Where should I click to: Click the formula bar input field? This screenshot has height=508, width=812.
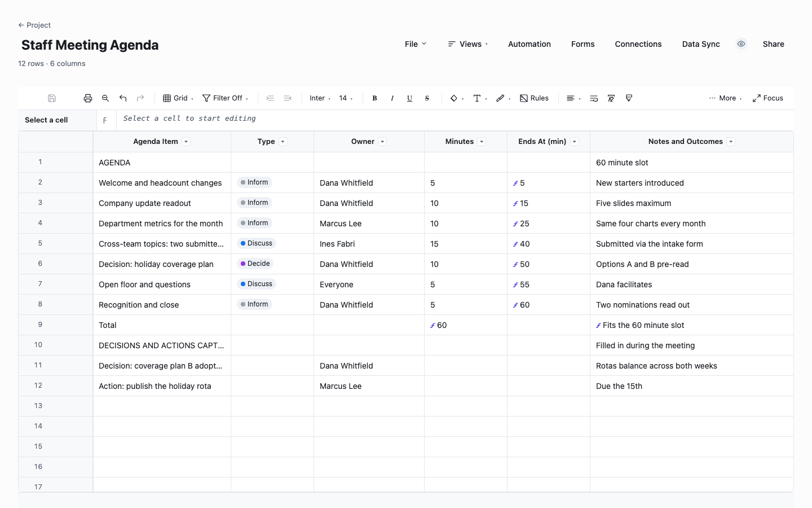(x=455, y=119)
